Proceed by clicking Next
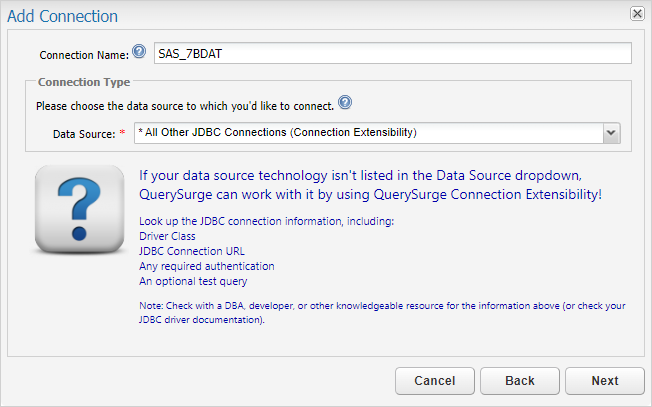 [x=604, y=381]
